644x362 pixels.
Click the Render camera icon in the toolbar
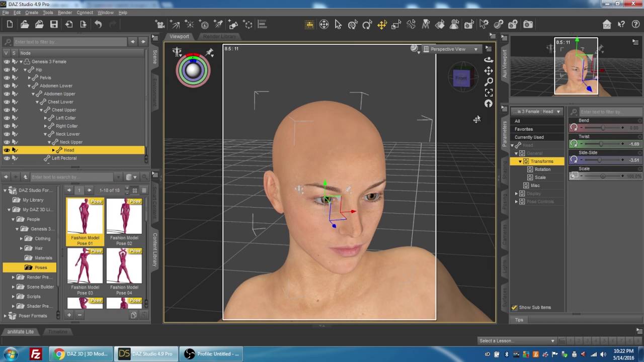point(528,24)
